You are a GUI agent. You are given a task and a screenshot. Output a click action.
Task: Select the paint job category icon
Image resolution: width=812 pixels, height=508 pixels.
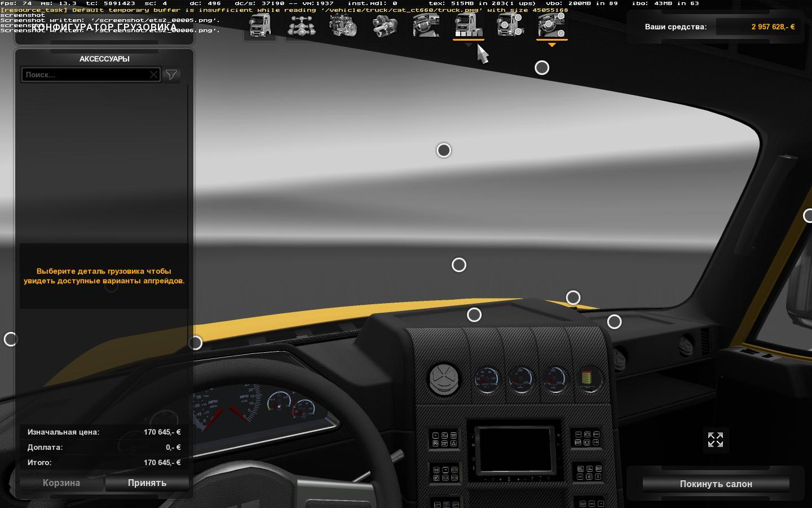[x=468, y=26]
